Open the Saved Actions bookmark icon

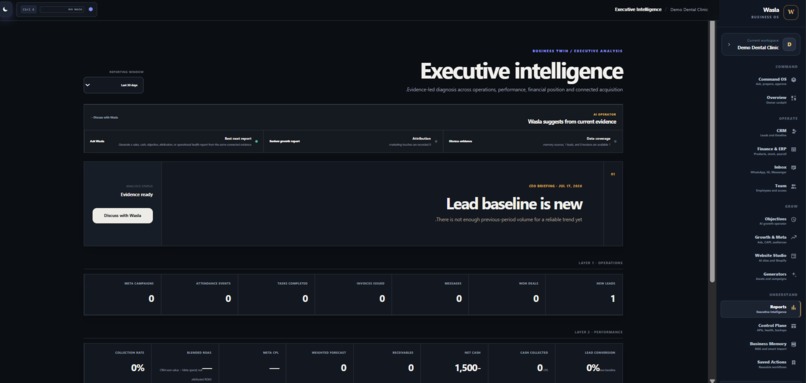pyautogui.click(x=794, y=362)
